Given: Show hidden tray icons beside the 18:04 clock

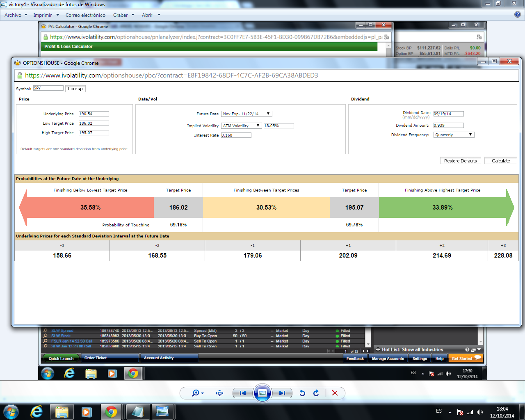Looking at the screenshot, I should click(450, 412).
